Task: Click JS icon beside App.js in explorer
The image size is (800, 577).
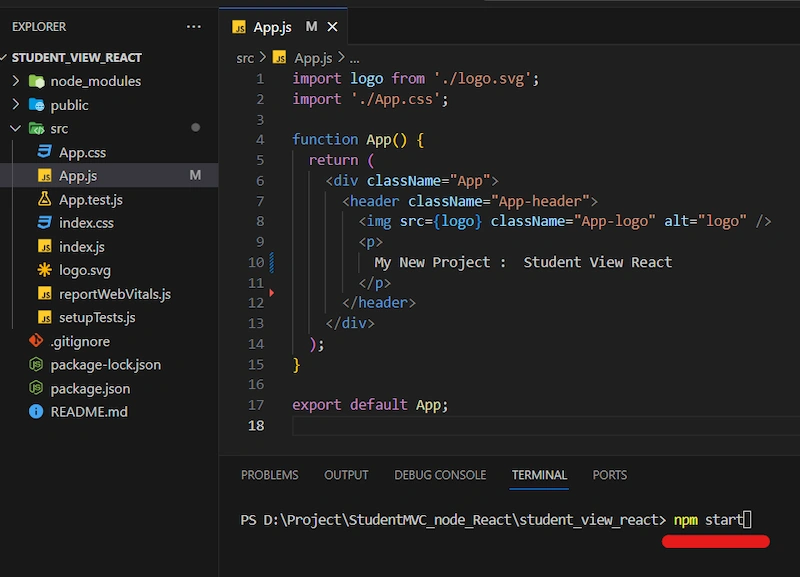Action: [x=44, y=176]
